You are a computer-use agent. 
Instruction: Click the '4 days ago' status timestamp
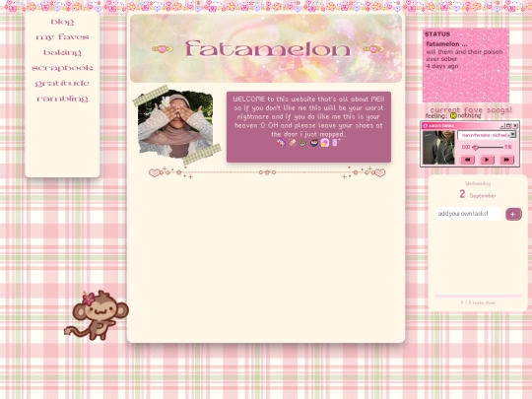(x=442, y=66)
